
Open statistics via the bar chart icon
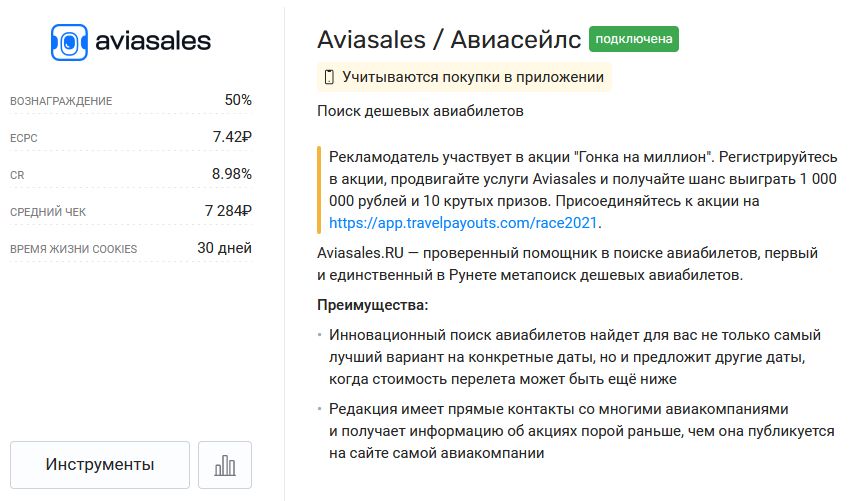pos(225,465)
